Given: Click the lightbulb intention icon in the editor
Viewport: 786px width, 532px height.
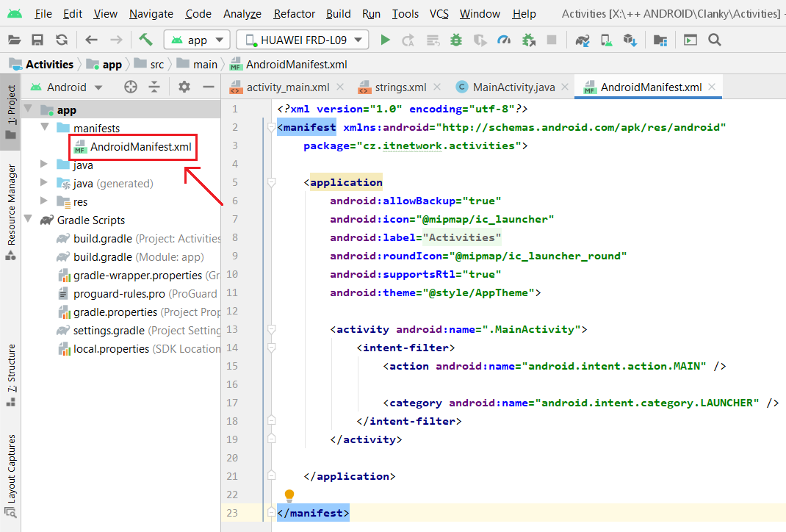Looking at the screenshot, I should coord(289,495).
